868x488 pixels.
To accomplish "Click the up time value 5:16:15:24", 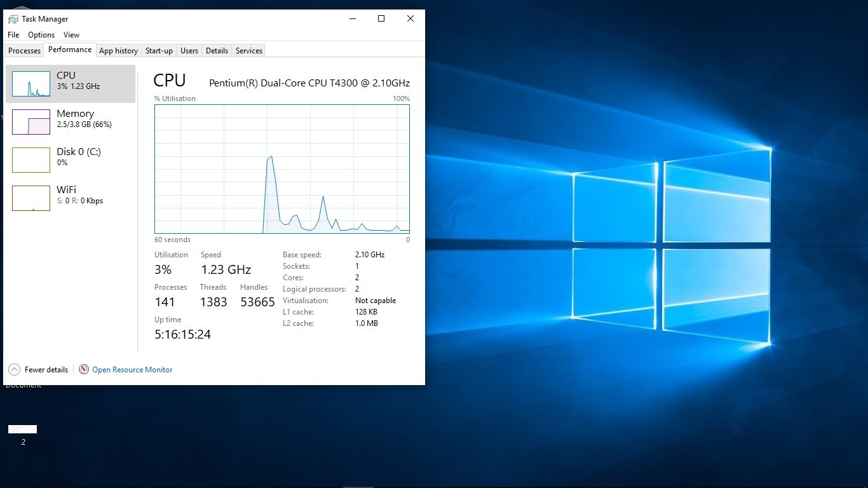I will tap(183, 334).
